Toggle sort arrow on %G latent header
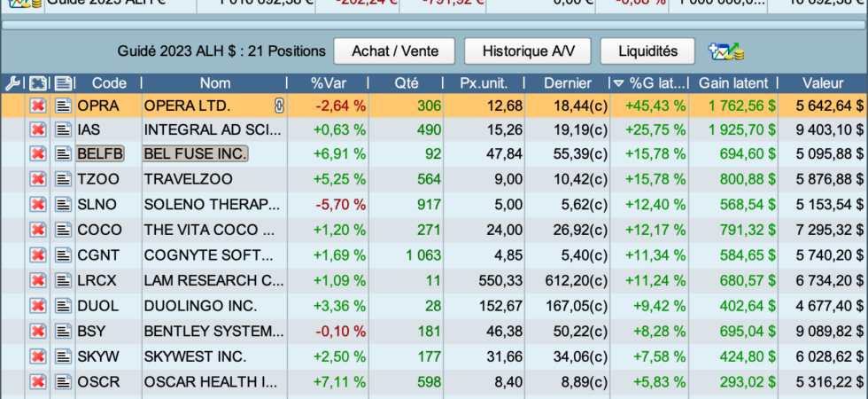 [618, 83]
